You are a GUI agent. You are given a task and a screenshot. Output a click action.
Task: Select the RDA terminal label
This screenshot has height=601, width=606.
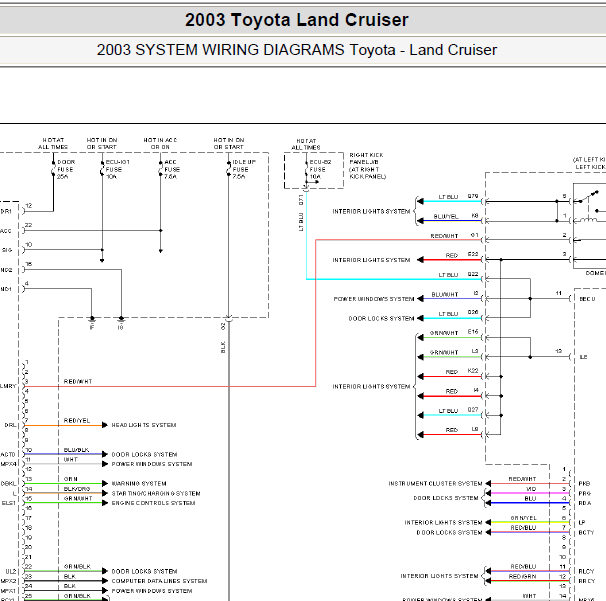point(584,503)
